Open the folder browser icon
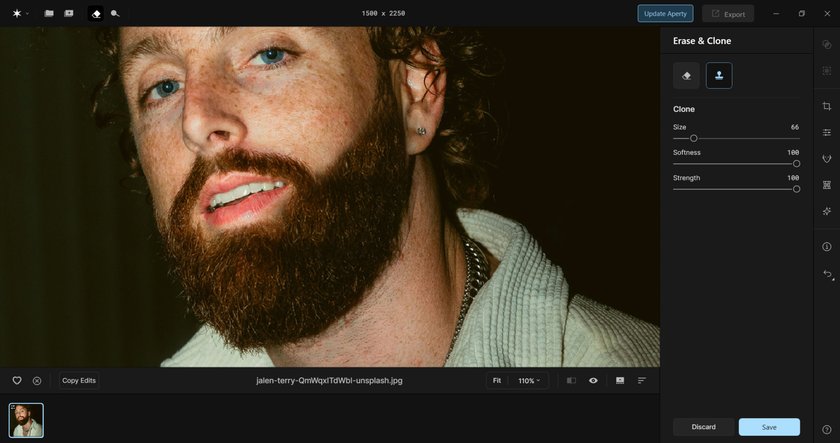The width and height of the screenshot is (840, 443). (49, 13)
